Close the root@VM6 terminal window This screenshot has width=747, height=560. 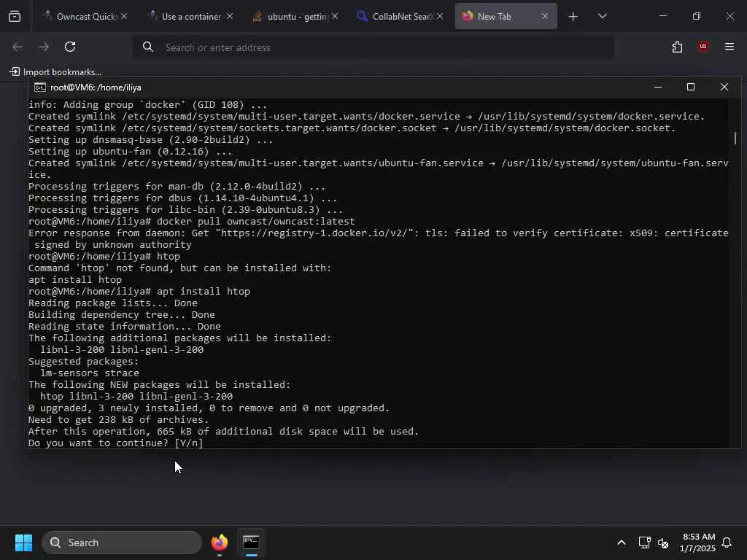(724, 87)
